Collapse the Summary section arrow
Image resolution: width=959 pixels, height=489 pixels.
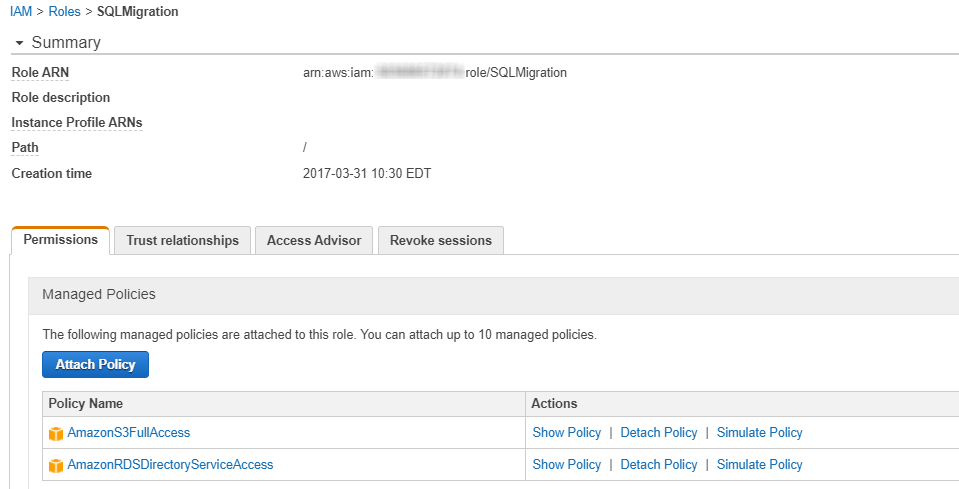[19, 43]
